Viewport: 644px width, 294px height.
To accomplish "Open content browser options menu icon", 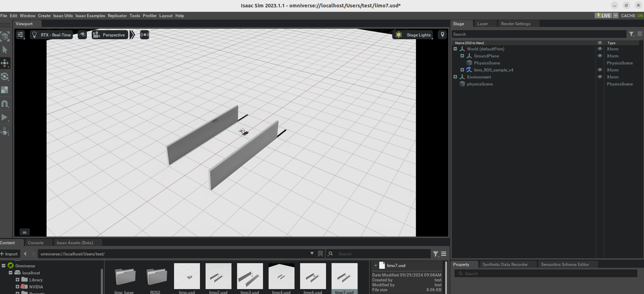I will 444,254.
